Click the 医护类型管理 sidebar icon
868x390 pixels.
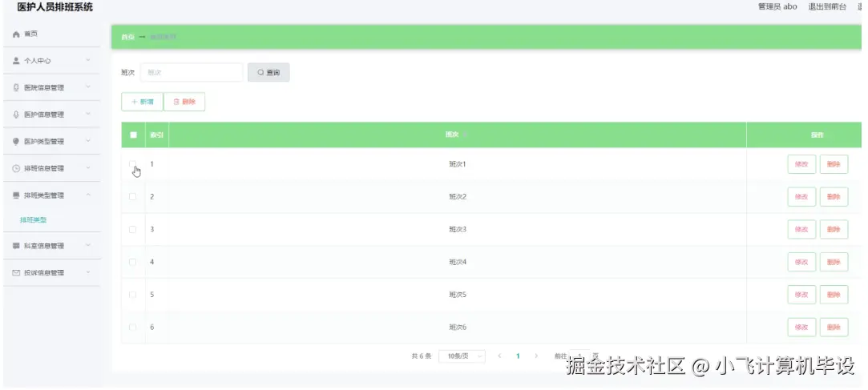(16, 142)
